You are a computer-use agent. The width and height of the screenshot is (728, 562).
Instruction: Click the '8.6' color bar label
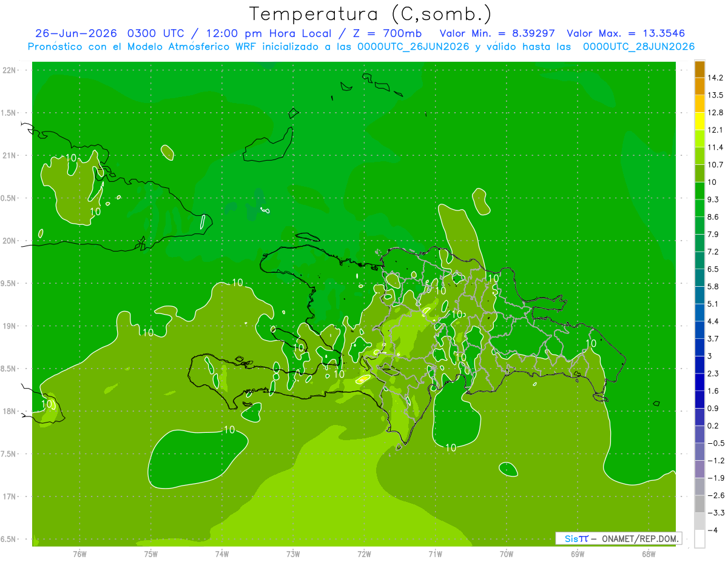713,217
